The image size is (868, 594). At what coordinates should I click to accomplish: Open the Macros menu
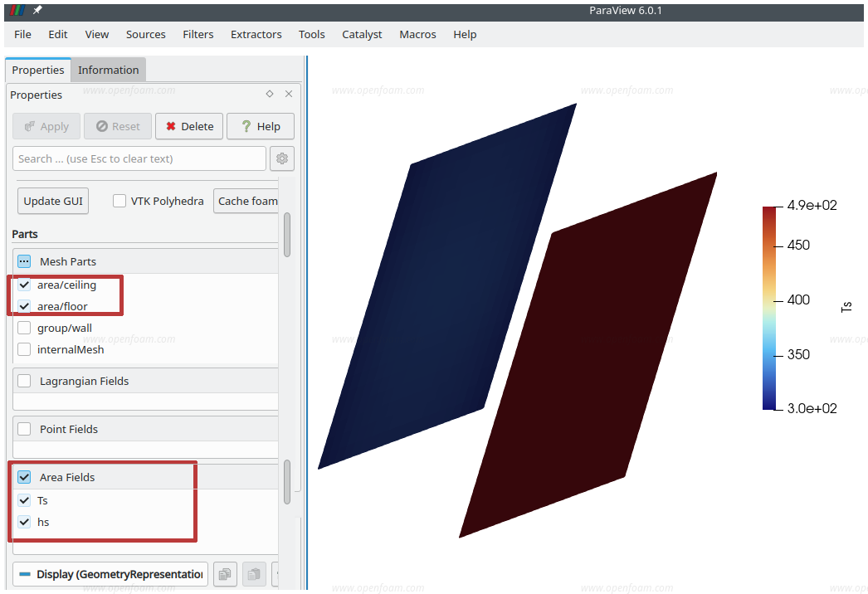click(418, 34)
